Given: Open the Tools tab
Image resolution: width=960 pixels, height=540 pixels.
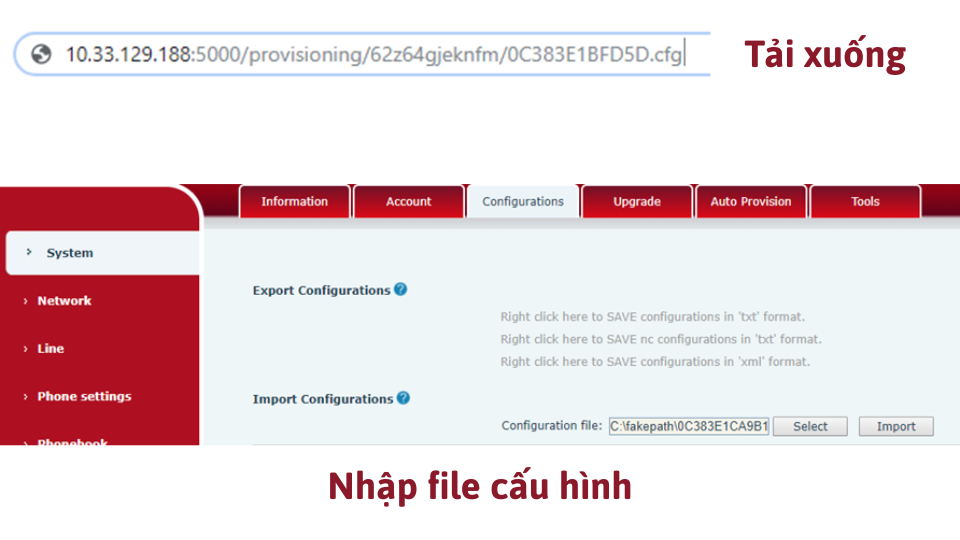Looking at the screenshot, I should (x=865, y=201).
